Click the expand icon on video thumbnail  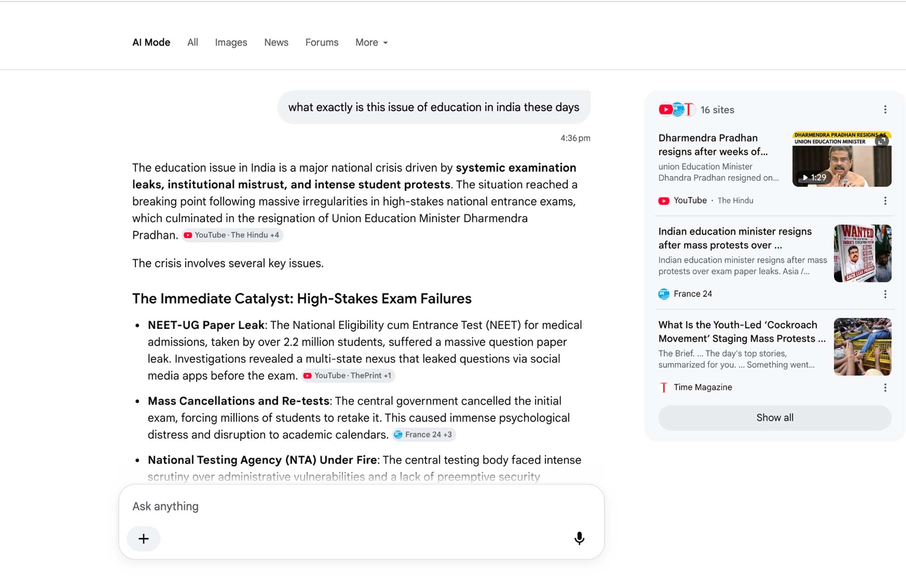pyautogui.click(x=882, y=141)
